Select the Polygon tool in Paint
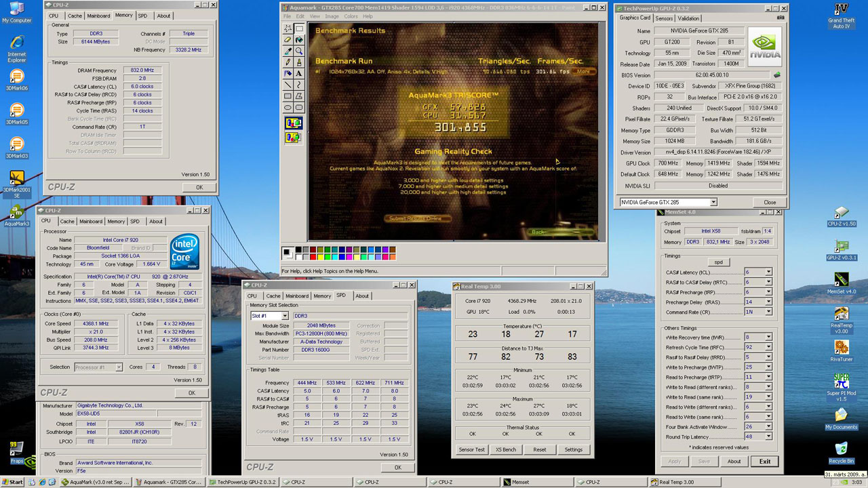Screen dimensions: 868x488 click(299, 96)
